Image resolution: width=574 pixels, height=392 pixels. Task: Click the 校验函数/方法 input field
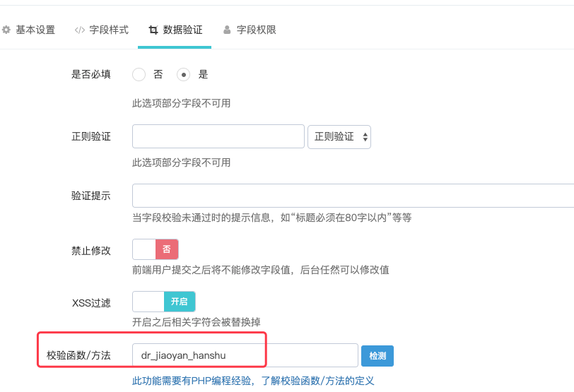(245, 355)
